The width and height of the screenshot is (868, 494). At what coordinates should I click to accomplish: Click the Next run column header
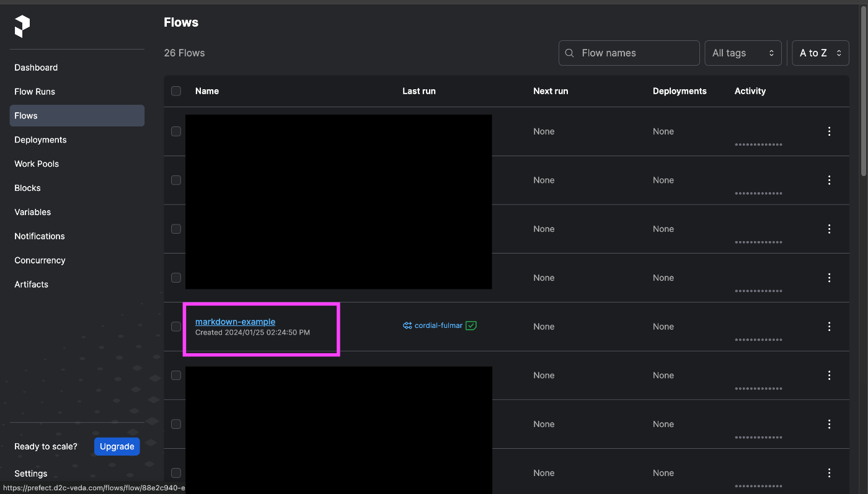(x=551, y=91)
